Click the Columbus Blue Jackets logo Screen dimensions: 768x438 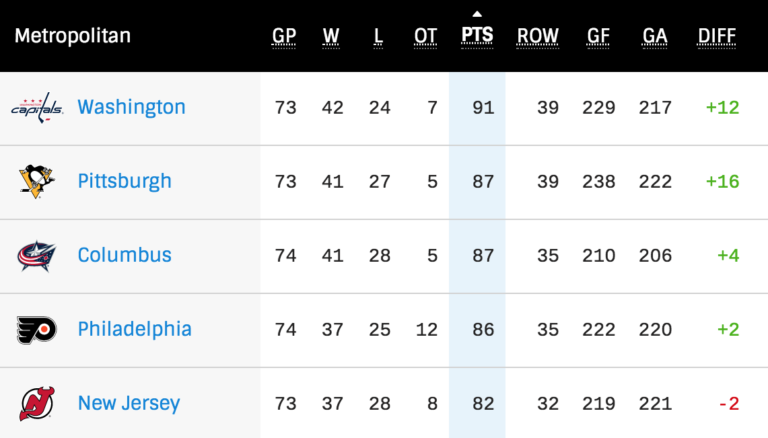37,255
